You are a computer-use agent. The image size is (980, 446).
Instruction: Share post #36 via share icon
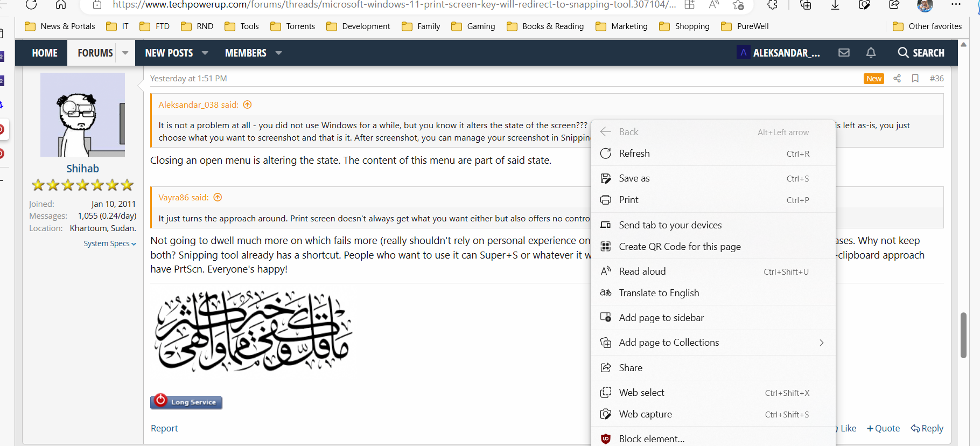tap(897, 78)
